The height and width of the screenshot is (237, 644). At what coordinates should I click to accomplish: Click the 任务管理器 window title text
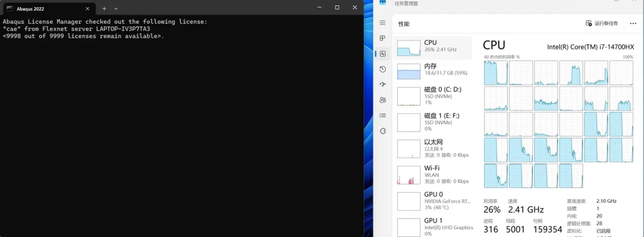pyautogui.click(x=406, y=4)
